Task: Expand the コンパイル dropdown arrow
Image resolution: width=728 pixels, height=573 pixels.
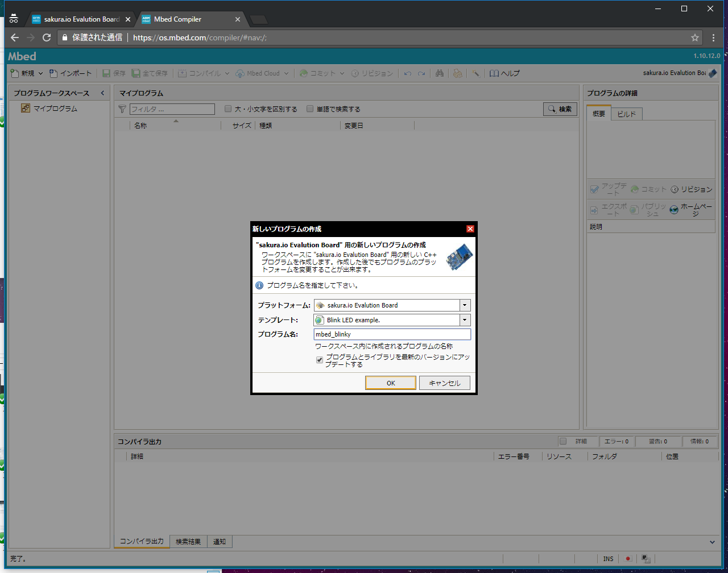Action: [x=226, y=73]
